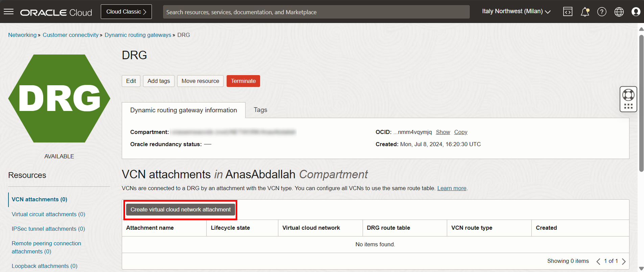644x272 pixels.
Task: Open the language globe menu
Action: pos(619,12)
